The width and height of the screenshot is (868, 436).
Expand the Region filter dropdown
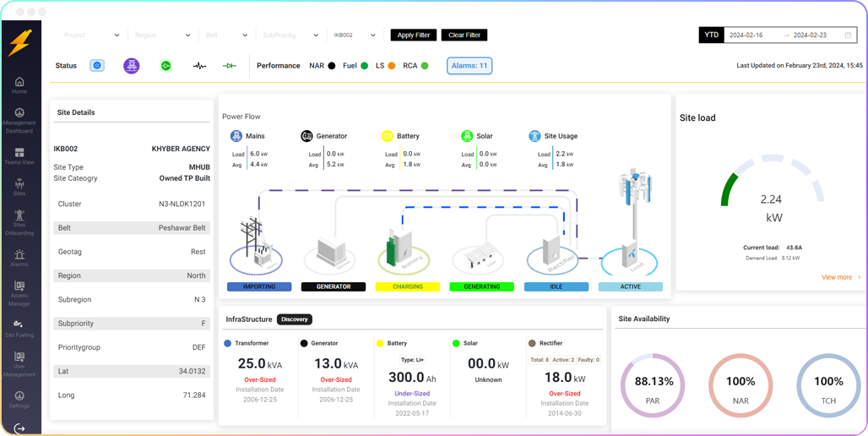click(x=163, y=35)
